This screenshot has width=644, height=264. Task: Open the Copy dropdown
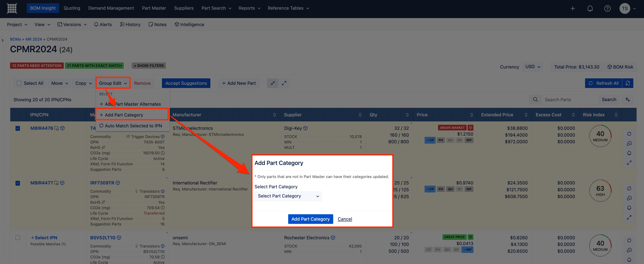coord(83,83)
